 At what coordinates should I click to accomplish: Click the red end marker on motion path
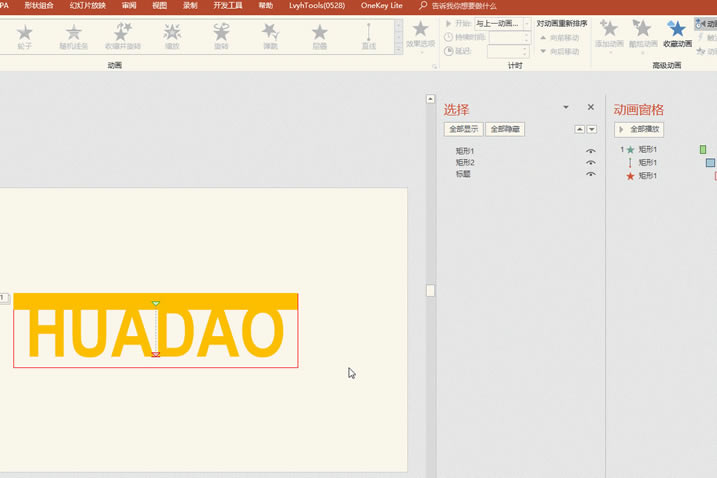coord(156,354)
